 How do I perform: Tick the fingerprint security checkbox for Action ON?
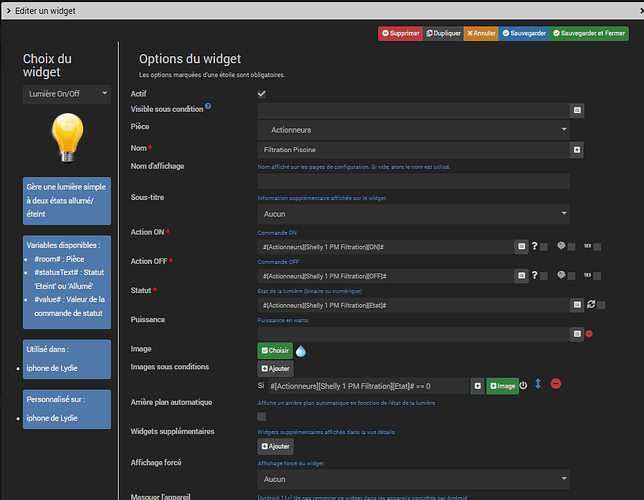coord(571,247)
